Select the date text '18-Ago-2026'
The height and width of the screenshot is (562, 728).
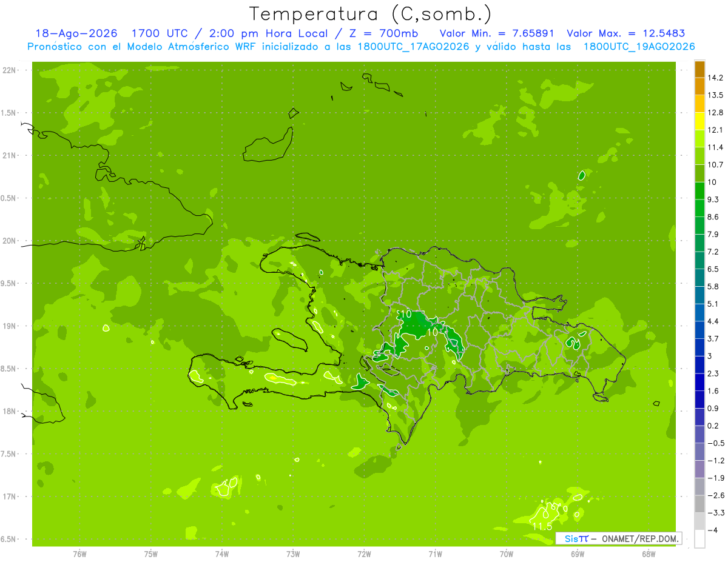pyautogui.click(x=76, y=33)
